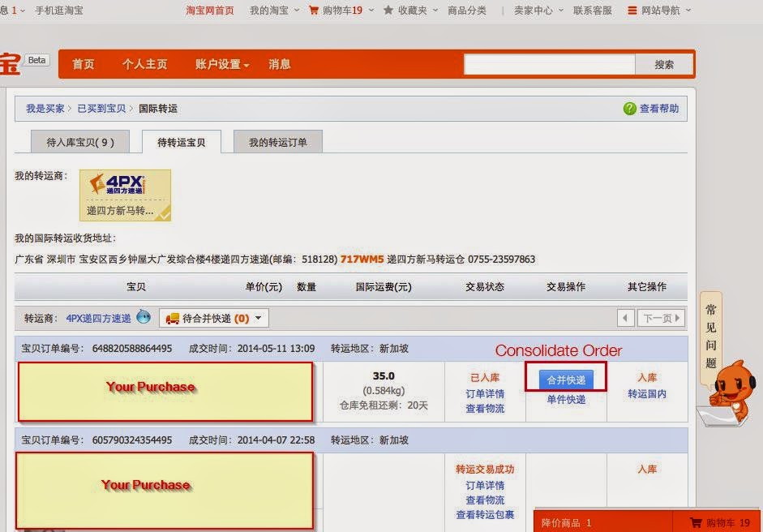Open 查看物流 for order 605790324354495
The height and width of the screenshot is (532, 763).
pyautogui.click(x=485, y=500)
